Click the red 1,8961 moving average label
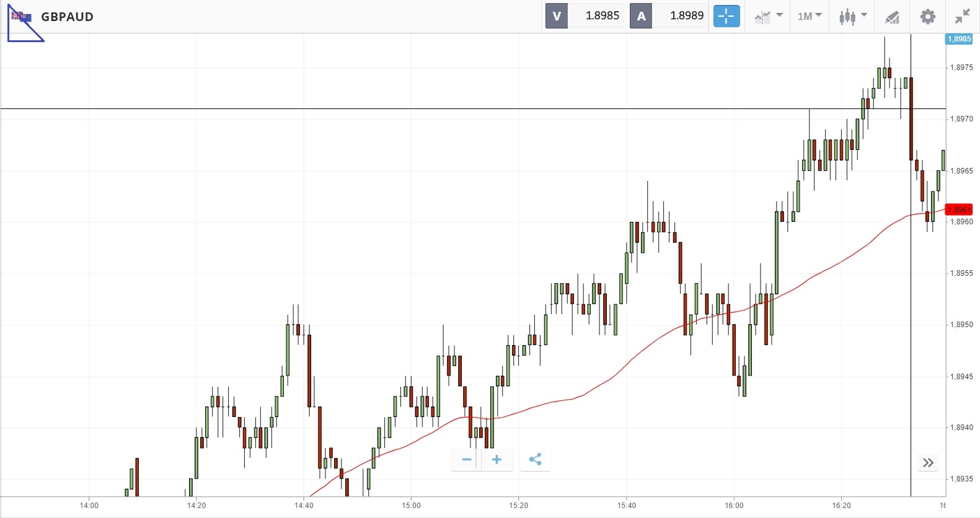Screen dimensions: 980x518 click(x=959, y=209)
